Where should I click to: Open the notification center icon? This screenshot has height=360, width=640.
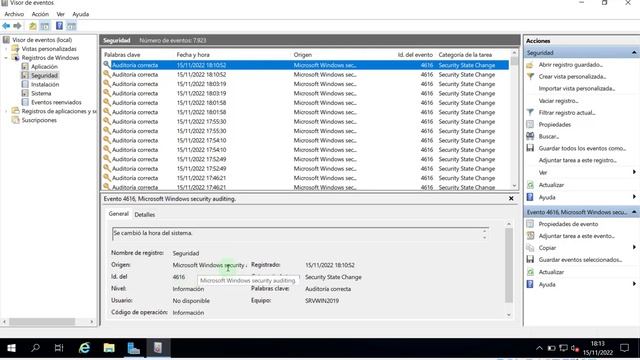coord(624,348)
